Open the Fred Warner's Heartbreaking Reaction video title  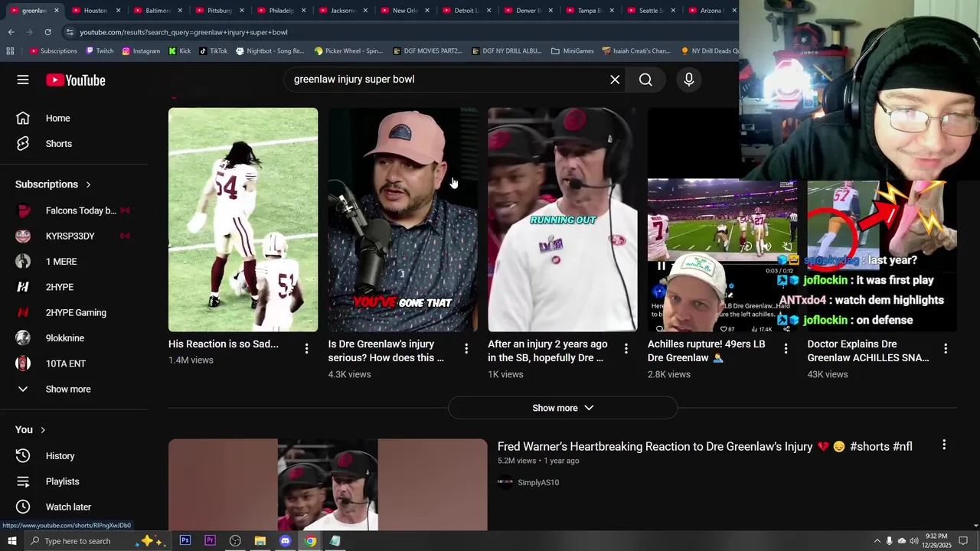704,446
